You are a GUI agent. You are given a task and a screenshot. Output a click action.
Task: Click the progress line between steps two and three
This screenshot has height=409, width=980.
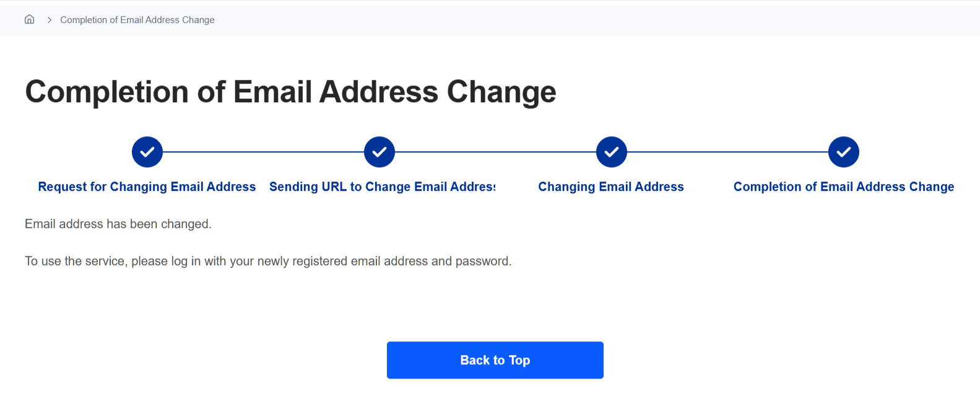click(495, 152)
